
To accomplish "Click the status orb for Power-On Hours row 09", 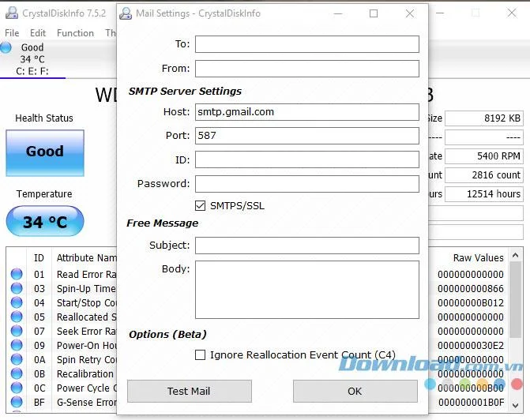I will (x=17, y=345).
